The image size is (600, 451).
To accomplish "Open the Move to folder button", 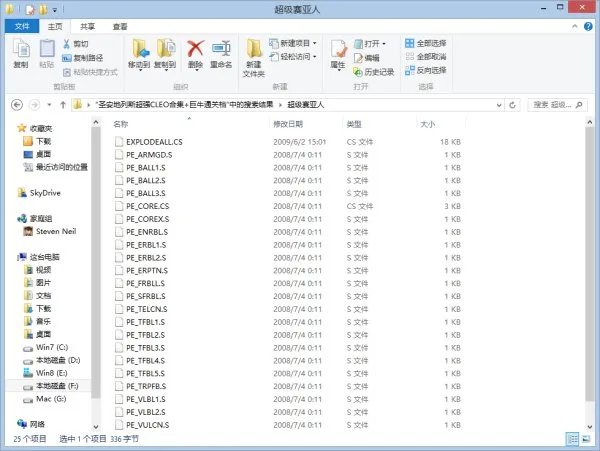I will [139, 54].
